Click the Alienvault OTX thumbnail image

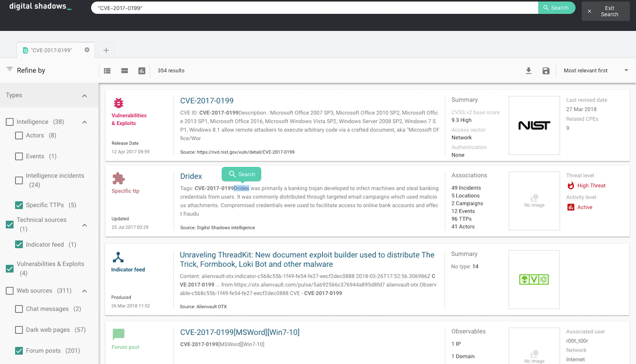(534, 279)
